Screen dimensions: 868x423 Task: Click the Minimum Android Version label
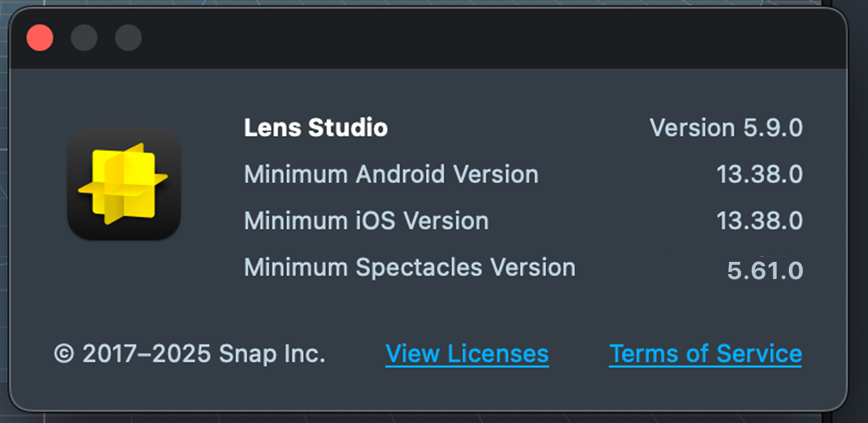(391, 174)
